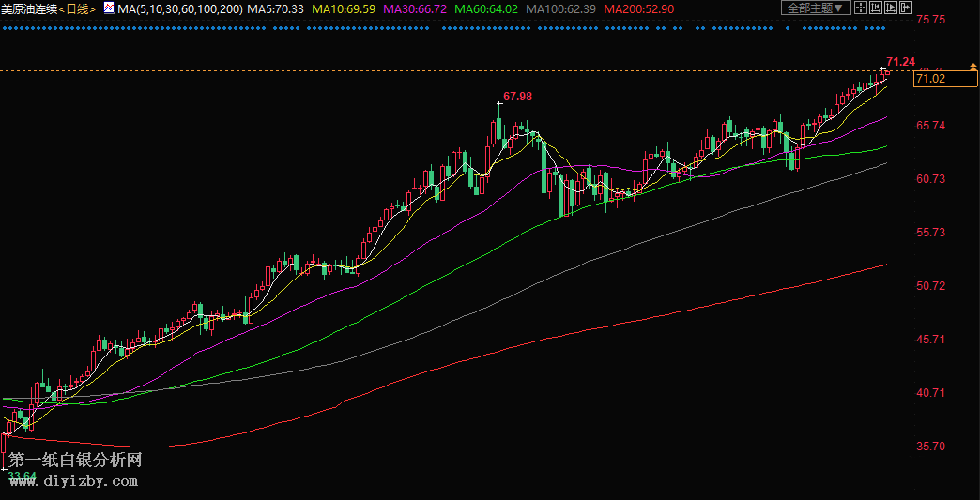
Task: Click the orange up-arrow price marker
Action: (x=972, y=65)
